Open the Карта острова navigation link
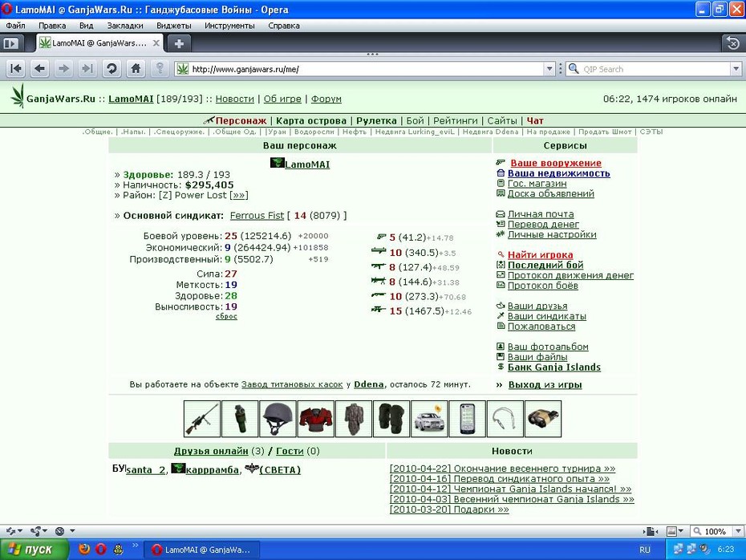746x560 pixels. (311, 121)
